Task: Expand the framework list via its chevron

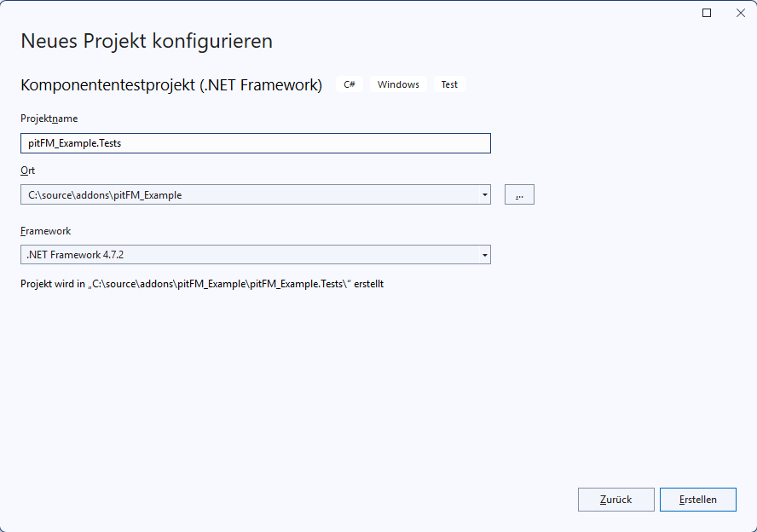Action: [483, 254]
